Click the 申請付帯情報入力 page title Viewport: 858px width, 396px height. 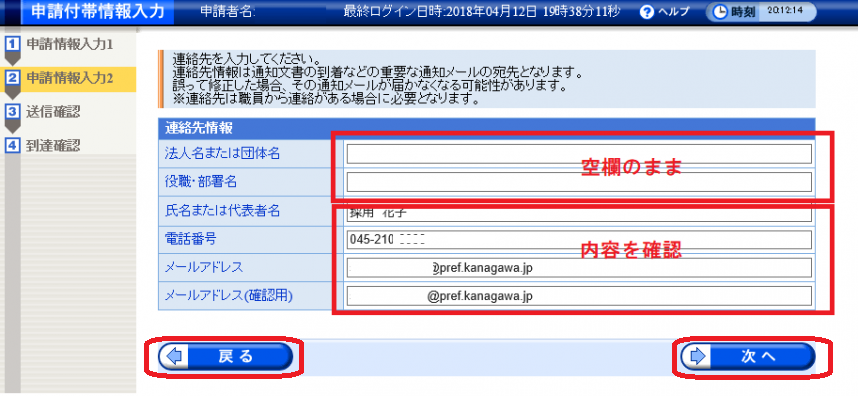click(98, 12)
